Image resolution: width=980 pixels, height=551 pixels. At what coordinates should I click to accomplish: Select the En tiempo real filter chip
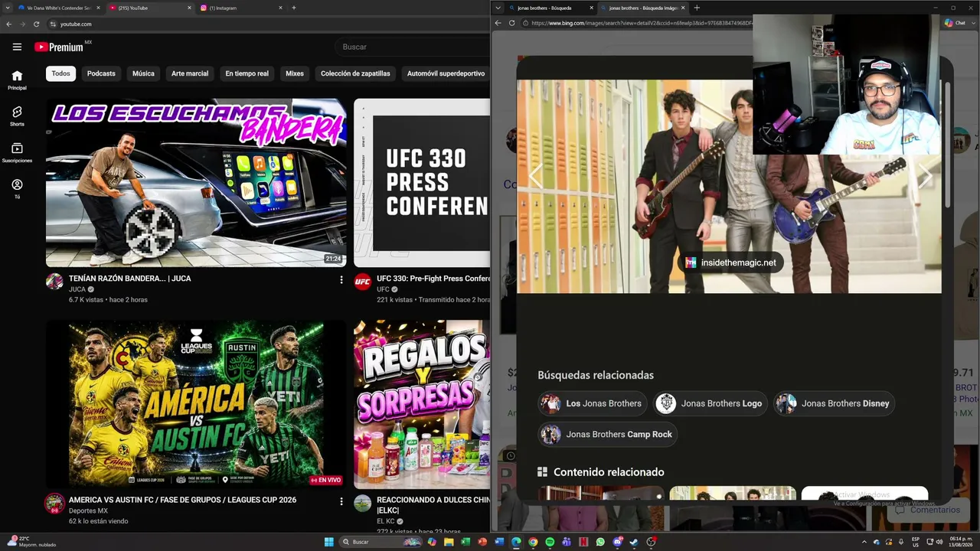click(x=247, y=73)
